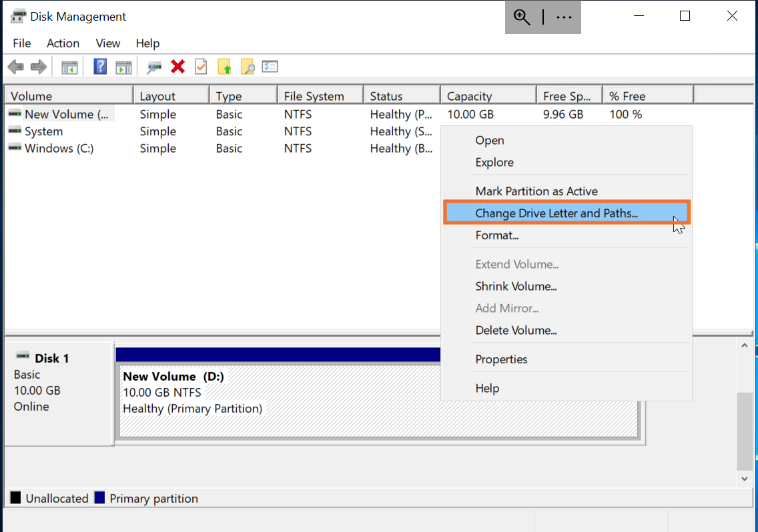Click the graphical pane scroll down arrow
This screenshot has width=758, height=532.
(745, 479)
